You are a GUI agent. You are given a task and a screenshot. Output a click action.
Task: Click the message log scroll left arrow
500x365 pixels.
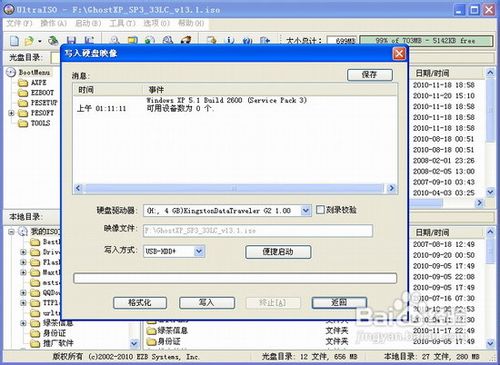(78, 188)
